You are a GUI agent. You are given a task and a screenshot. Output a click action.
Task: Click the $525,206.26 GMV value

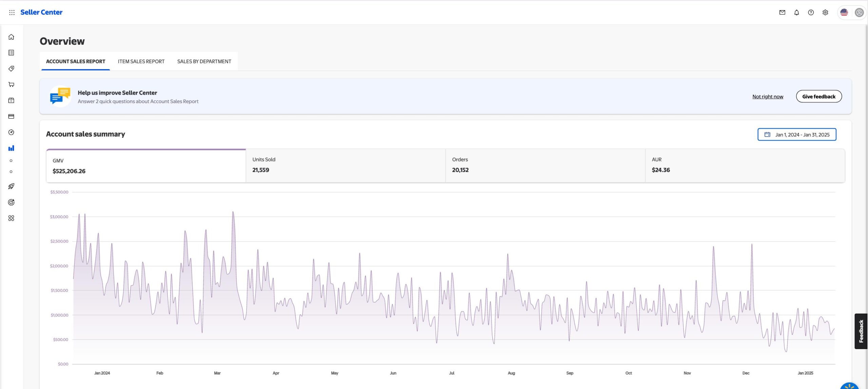[x=69, y=171]
